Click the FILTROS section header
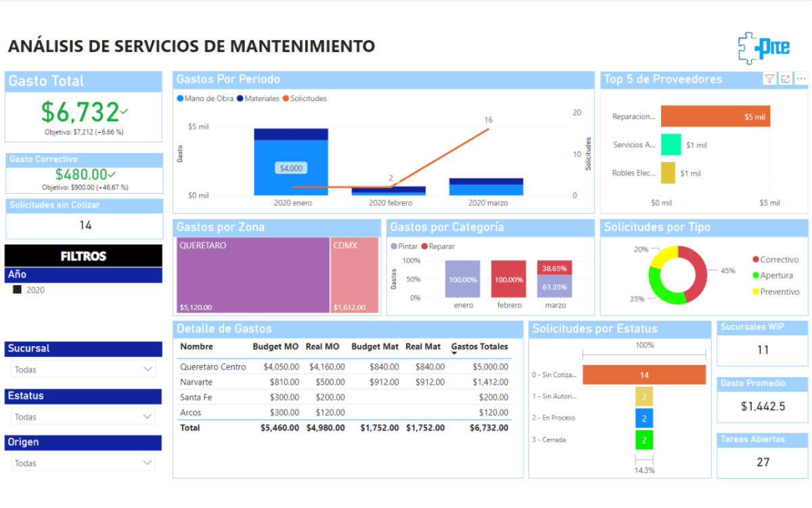The width and height of the screenshot is (812, 508). click(x=83, y=256)
